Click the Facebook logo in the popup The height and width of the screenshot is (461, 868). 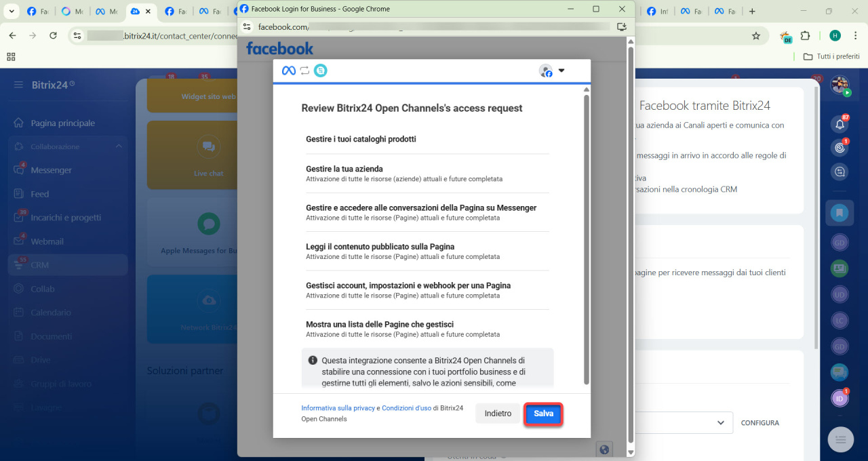click(279, 48)
